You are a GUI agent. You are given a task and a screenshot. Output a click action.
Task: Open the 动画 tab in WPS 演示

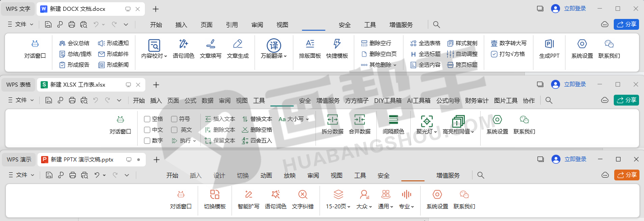(266, 175)
